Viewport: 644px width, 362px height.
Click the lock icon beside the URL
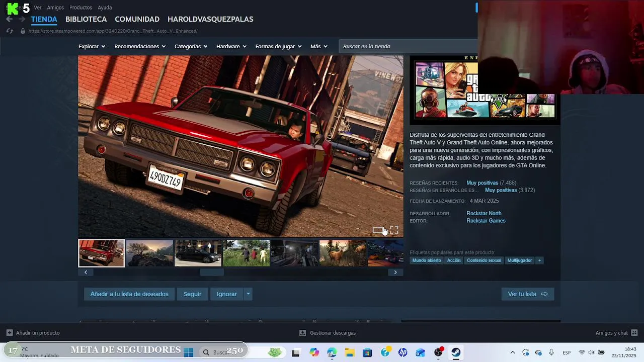point(23,31)
